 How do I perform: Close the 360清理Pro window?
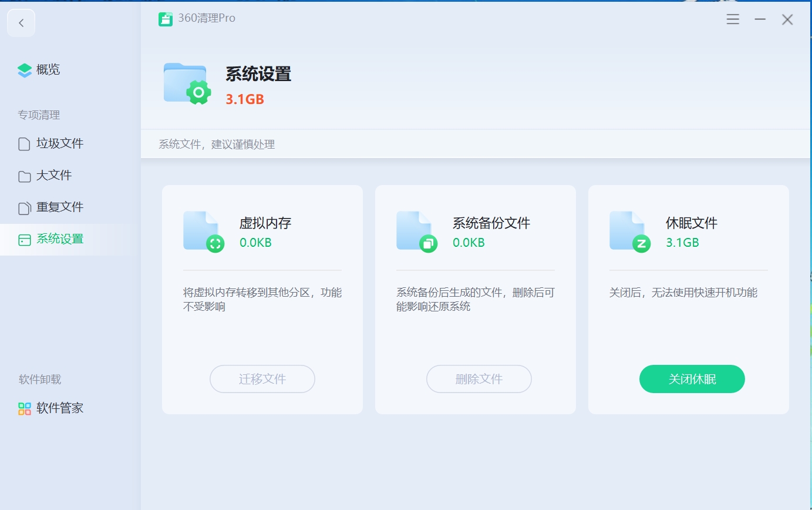(x=787, y=19)
